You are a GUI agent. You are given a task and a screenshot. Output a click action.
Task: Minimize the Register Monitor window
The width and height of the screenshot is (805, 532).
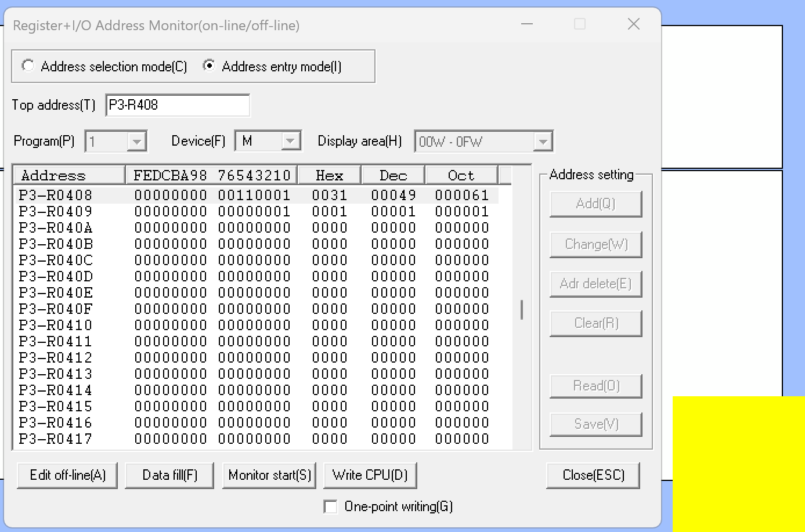(527, 24)
